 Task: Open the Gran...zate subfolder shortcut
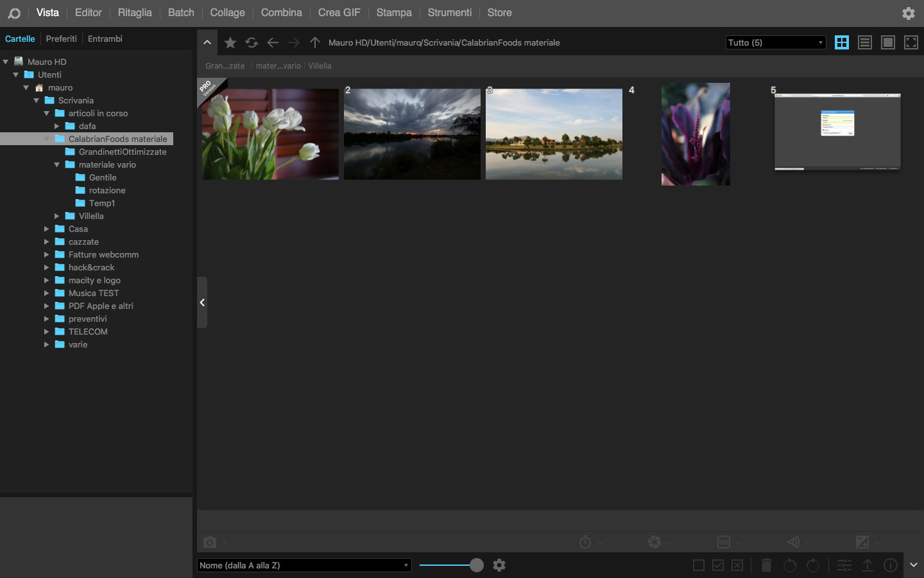[225, 66]
